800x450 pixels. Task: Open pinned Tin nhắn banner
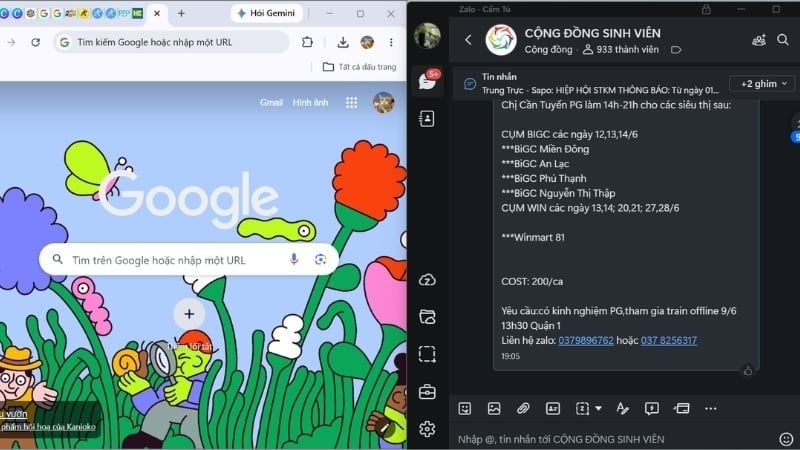click(594, 84)
